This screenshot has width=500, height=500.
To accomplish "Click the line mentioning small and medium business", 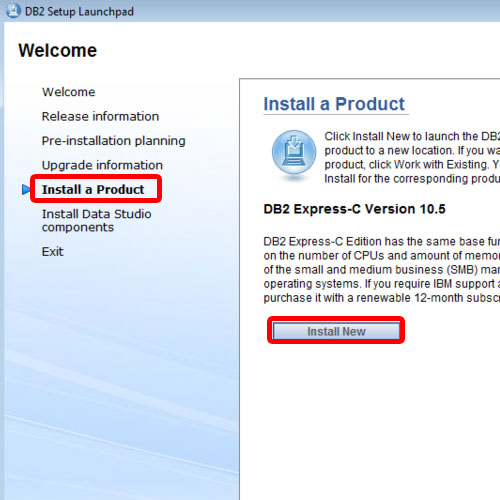I will [x=382, y=269].
